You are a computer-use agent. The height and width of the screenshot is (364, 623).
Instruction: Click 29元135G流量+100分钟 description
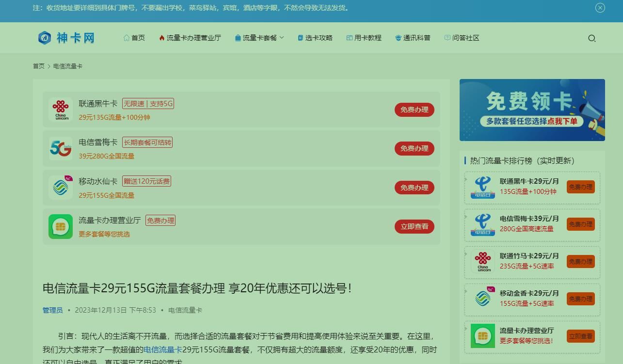pos(114,117)
